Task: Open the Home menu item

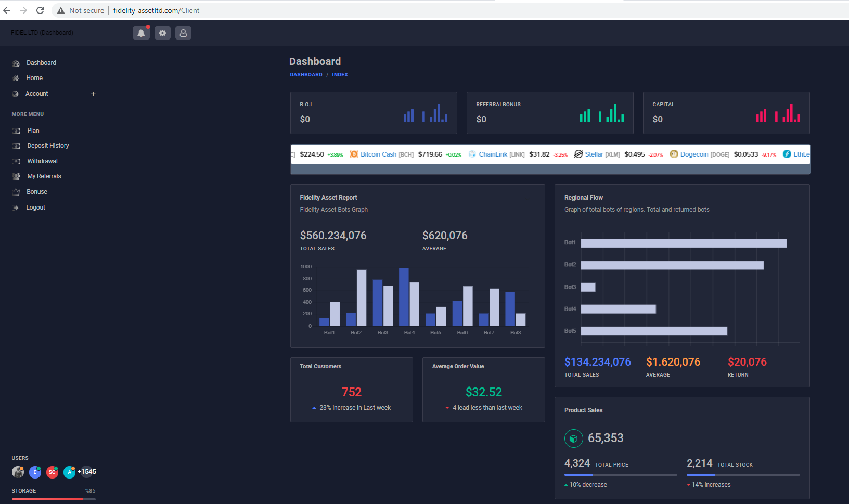Action: coord(34,78)
